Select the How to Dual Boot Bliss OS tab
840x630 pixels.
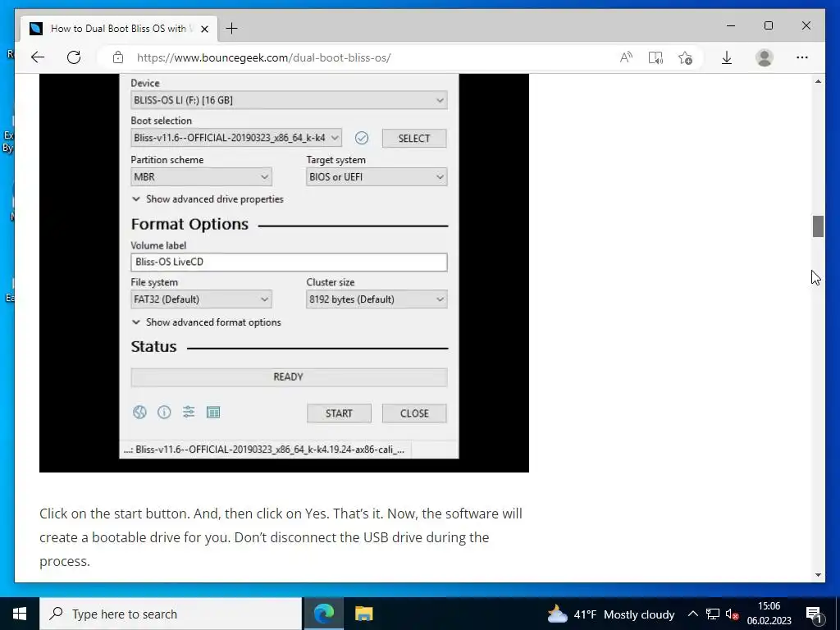[x=118, y=29]
